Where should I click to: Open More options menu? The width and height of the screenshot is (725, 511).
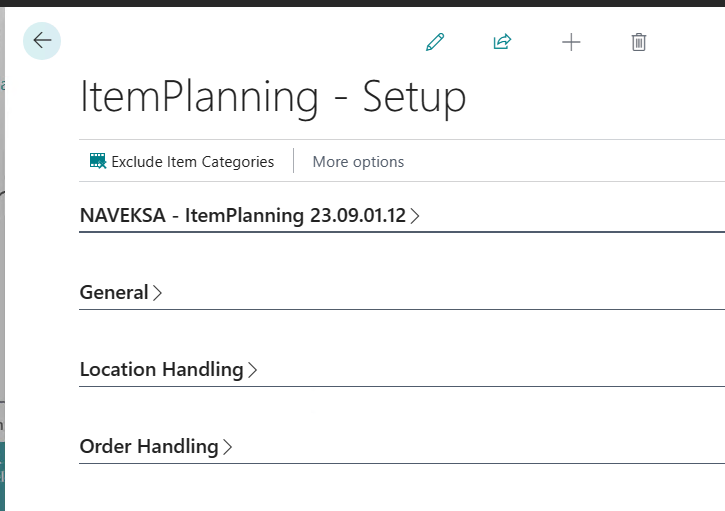click(358, 161)
